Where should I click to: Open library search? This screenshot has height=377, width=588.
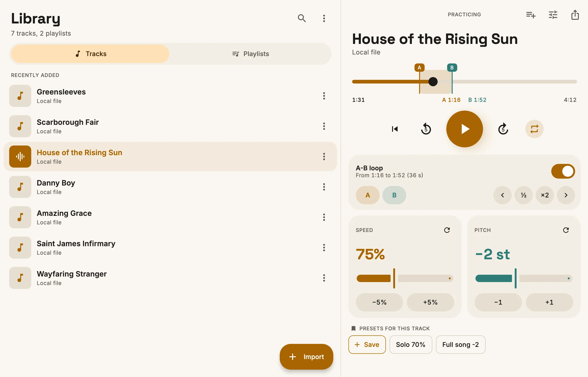(x=302, y=18)
